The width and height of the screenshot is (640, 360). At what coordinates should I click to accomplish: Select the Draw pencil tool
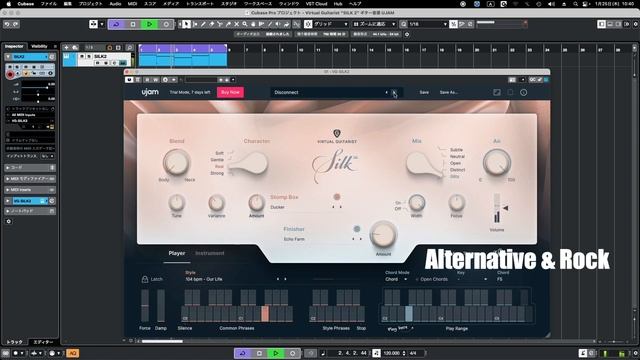coord(203,24)
